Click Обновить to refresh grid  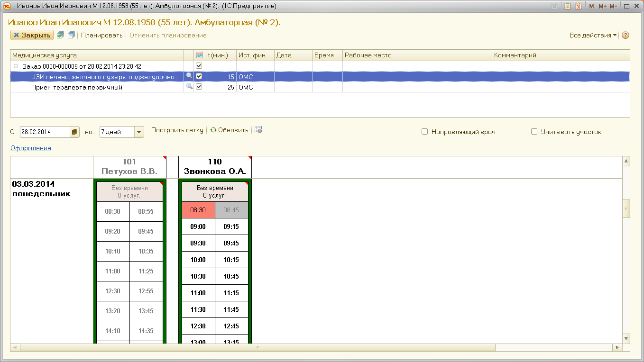coord(229,130)
